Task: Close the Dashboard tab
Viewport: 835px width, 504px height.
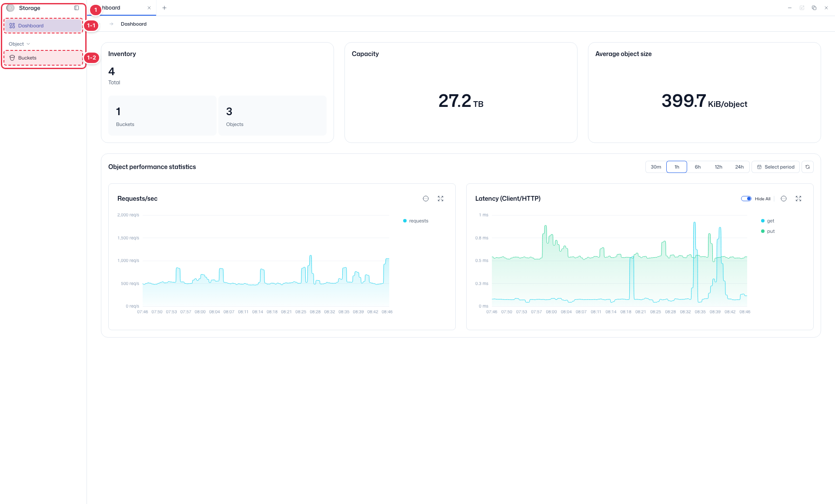Action: tap(149, 8)
